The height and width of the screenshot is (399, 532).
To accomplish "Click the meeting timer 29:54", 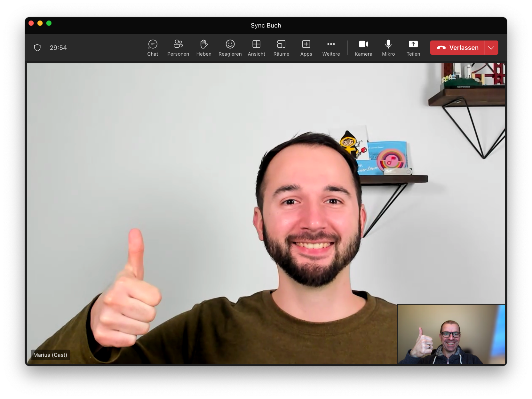I will (58, 48).
